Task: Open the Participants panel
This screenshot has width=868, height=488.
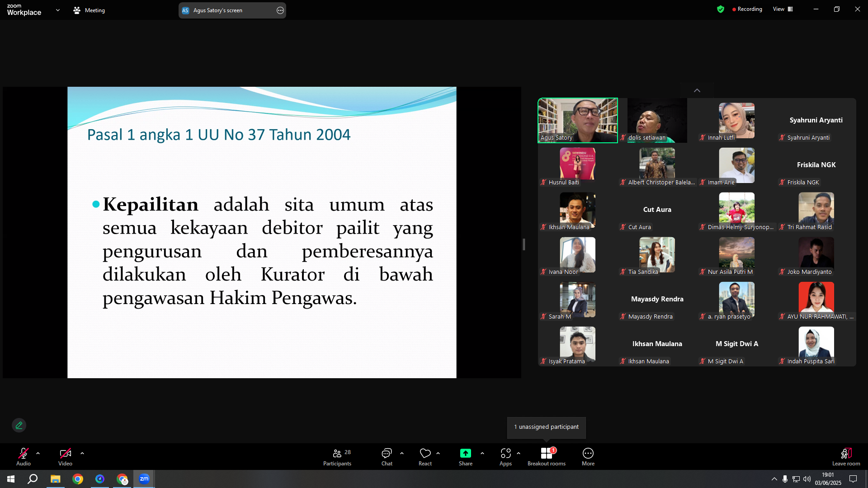Action: [337, 456]
